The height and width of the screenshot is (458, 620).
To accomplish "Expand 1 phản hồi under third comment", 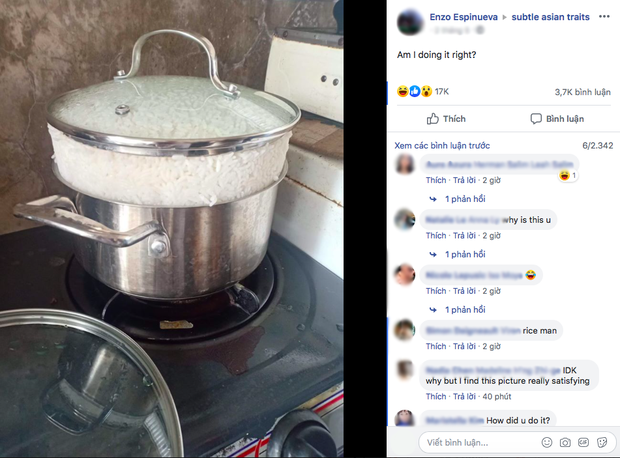I will pyautogui.click(x=465, y=310).
